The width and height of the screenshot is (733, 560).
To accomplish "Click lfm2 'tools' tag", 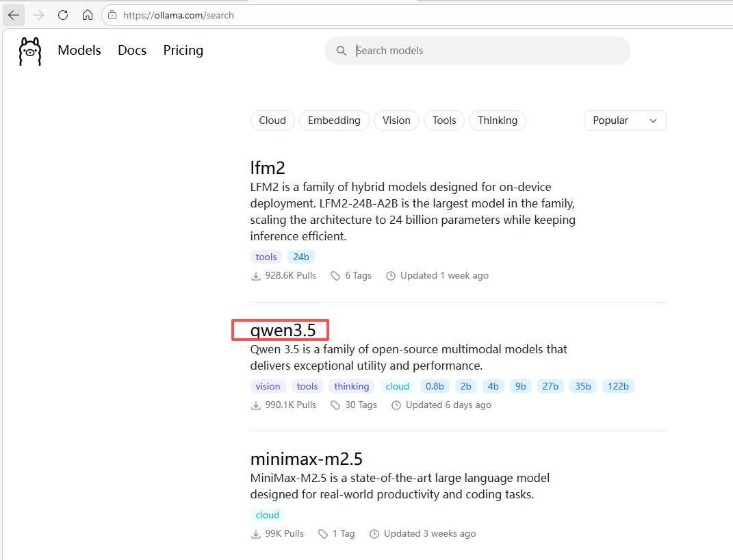I will tap(266, 257).
